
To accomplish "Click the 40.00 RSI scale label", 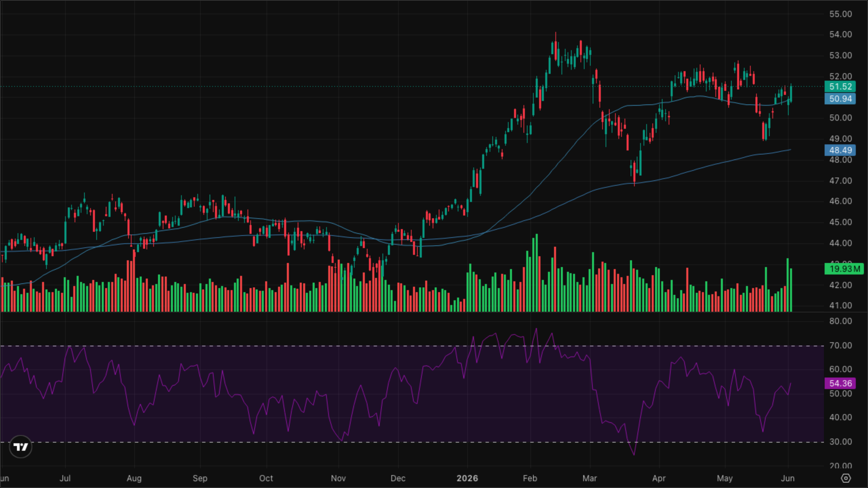I will (841, 417).
